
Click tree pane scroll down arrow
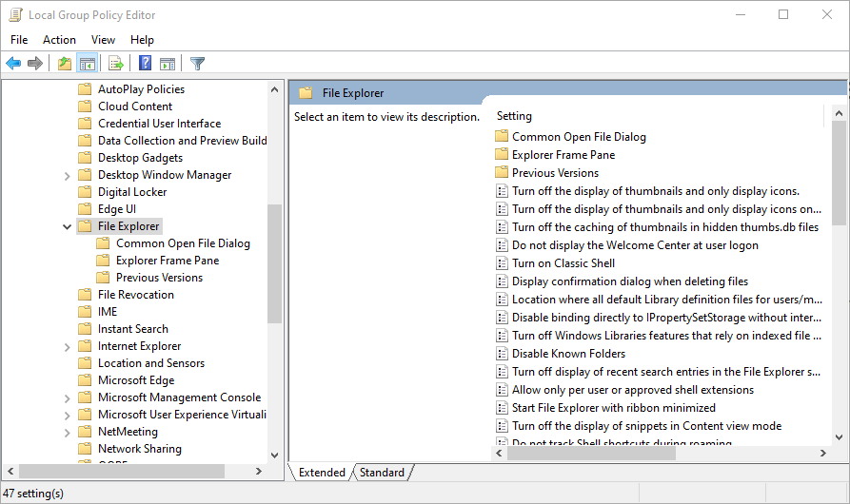[x=274, y=456]
